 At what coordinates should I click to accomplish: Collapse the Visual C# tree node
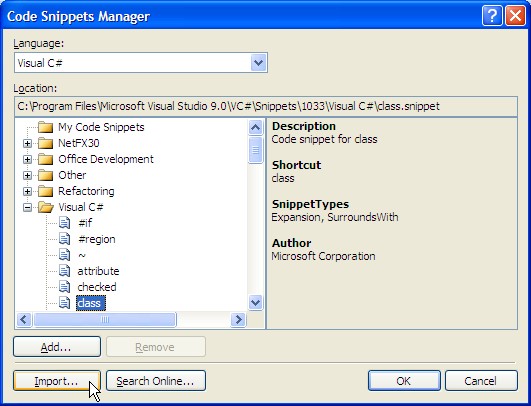click(27, 207)
